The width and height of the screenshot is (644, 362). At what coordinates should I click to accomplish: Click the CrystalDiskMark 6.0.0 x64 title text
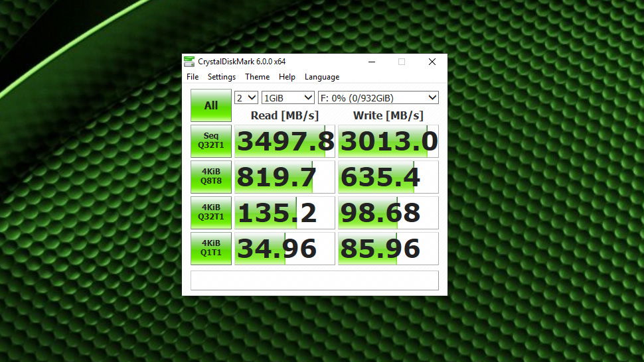click(x=242, y=62)
